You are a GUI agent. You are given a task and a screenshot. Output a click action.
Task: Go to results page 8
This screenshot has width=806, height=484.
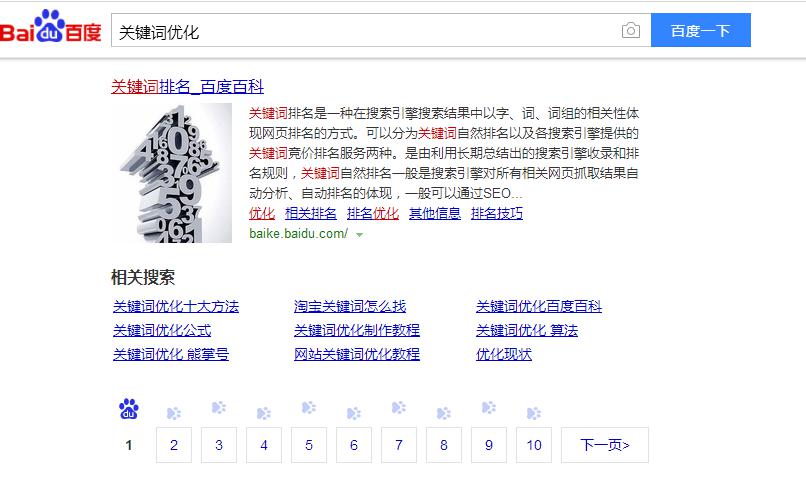444,445
